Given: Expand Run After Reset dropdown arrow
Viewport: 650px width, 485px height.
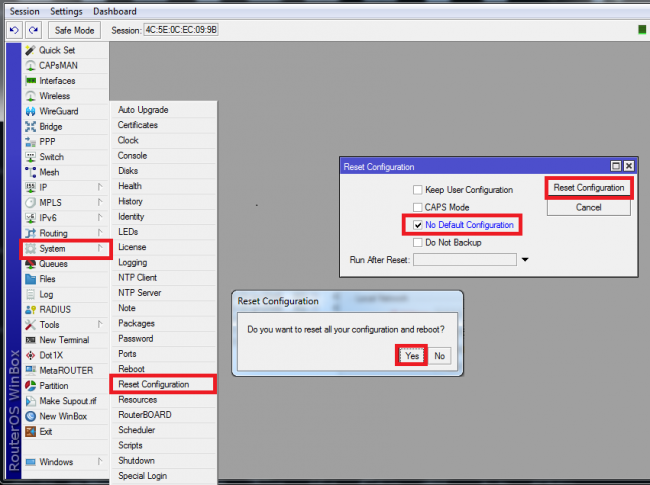Looking at the screenshot, I should [525, 260].
